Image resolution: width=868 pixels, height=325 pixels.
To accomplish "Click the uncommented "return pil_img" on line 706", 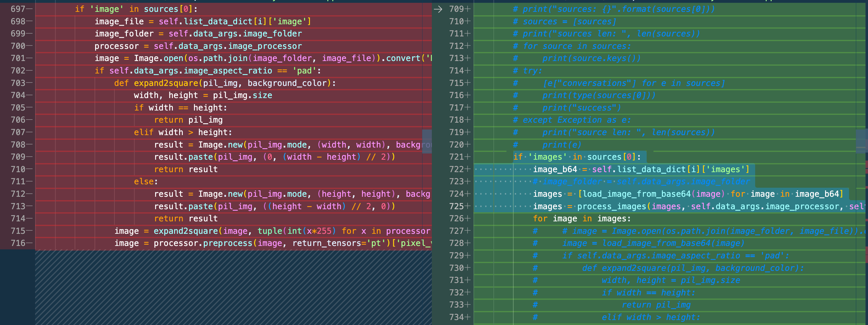I will 188,120.
